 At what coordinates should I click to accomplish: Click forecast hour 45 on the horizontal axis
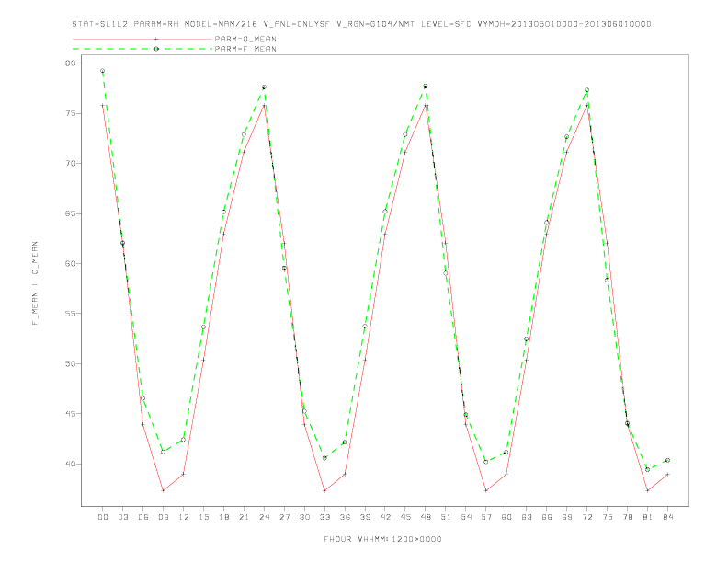pos(405,517)
